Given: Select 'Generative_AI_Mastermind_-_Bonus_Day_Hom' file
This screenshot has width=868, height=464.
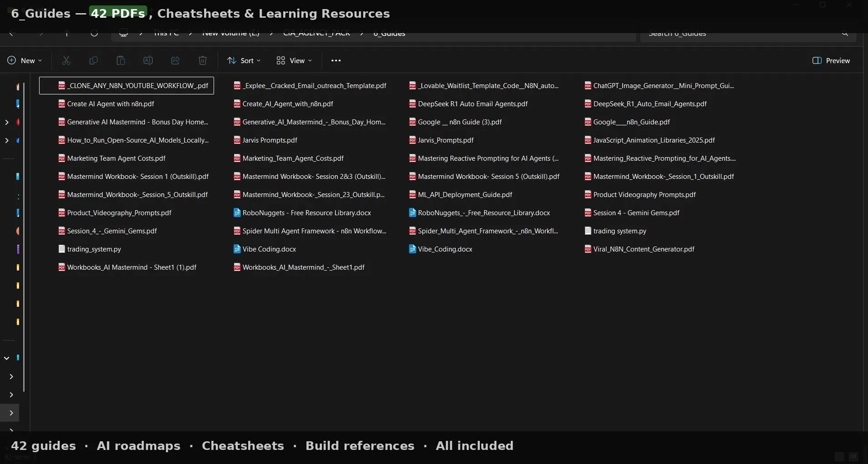Looking at the screenshot, I should click(x=309, y=122).
